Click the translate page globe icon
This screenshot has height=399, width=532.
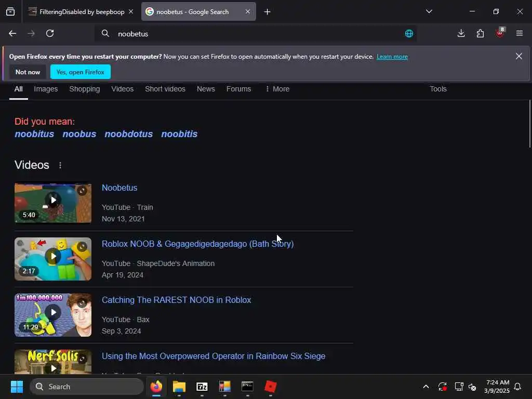pyautogui.click(x=409, y=34)
